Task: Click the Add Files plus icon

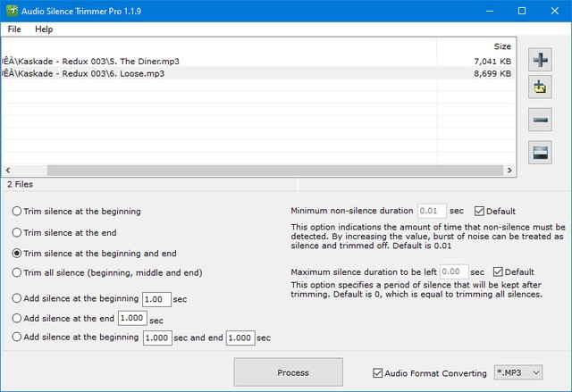Action: point(540,60)
